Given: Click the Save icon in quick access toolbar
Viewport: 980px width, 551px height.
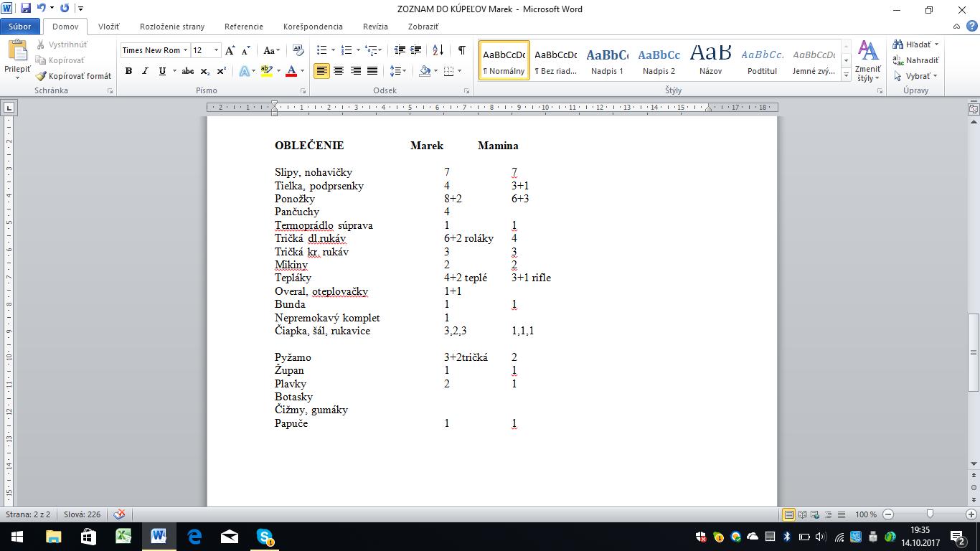Looking at the screenshot, I should click(x=26, y=9).
